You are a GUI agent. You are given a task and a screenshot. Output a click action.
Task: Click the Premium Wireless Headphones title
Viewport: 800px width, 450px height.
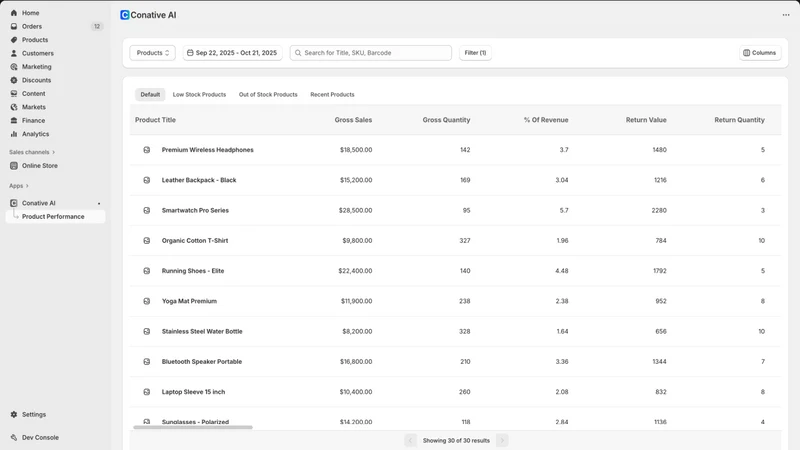[x=207, y=150]
